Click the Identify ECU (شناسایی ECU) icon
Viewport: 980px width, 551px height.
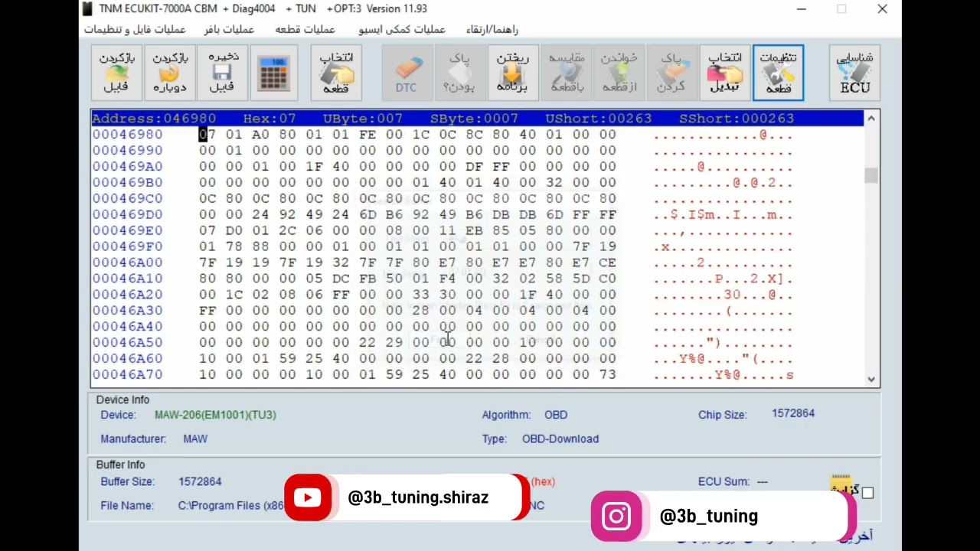854,73
